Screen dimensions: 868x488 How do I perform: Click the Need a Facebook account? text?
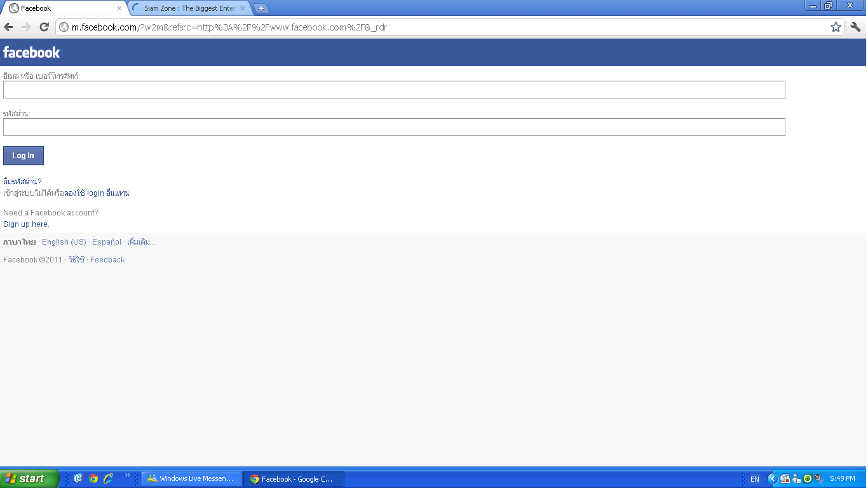pyautogui.click(x=51, y=213)
